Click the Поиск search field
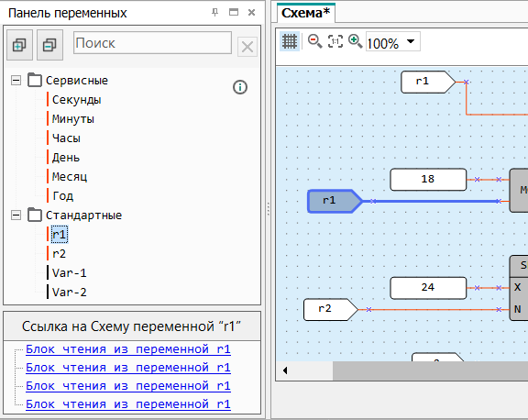528x420 pixels. 152,43
